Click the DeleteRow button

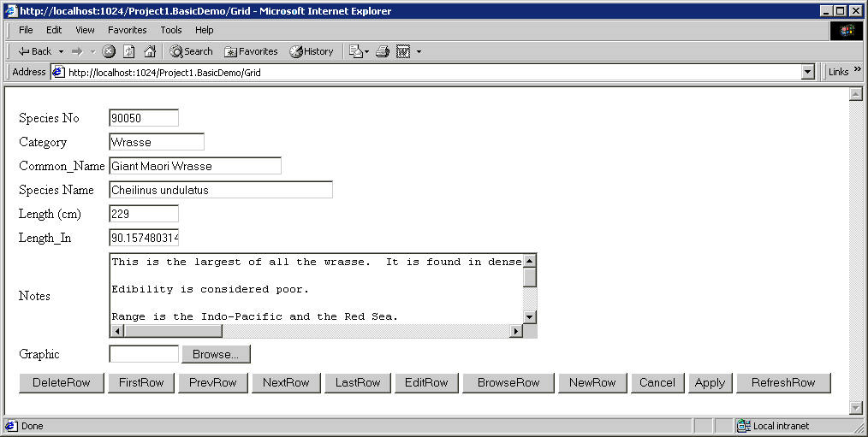[62, 383]
